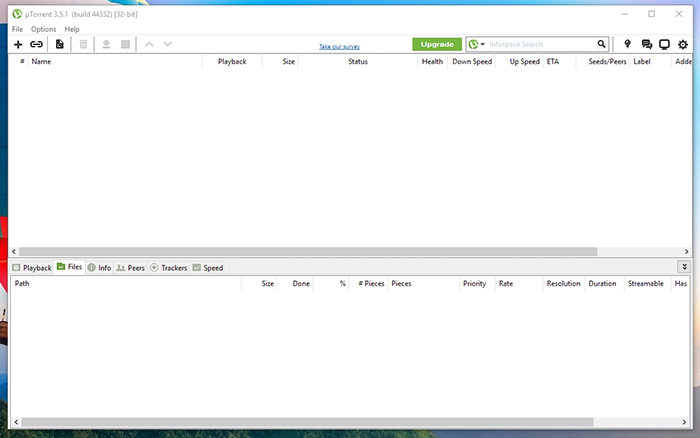Sort torrents by Size column header

[280, 62]
